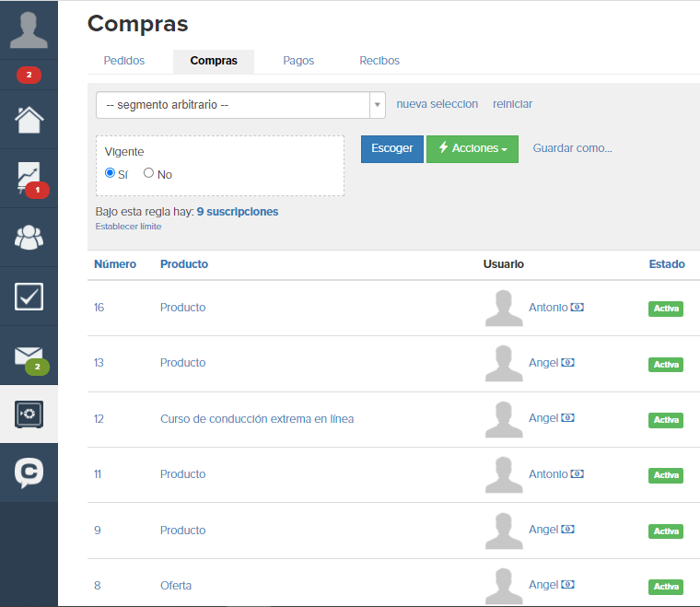Select the No radio button under Vigente
Screen dimensions: 700x607
coord(148,173)
